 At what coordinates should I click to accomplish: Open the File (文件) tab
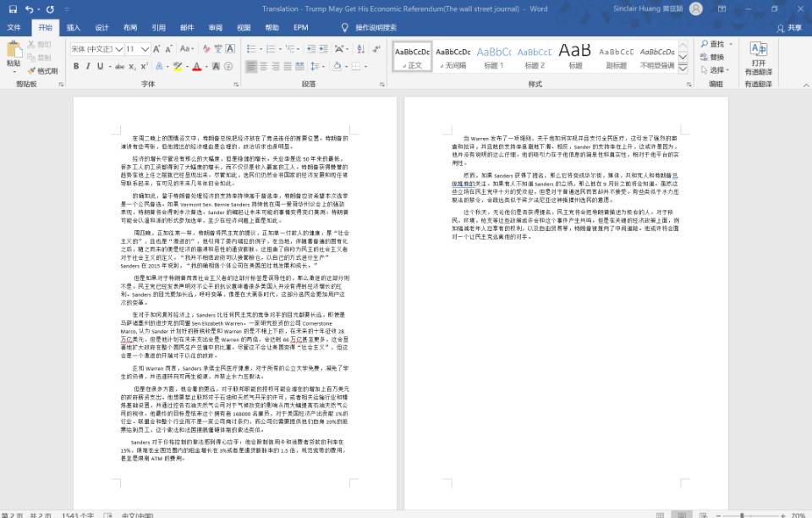14,27
